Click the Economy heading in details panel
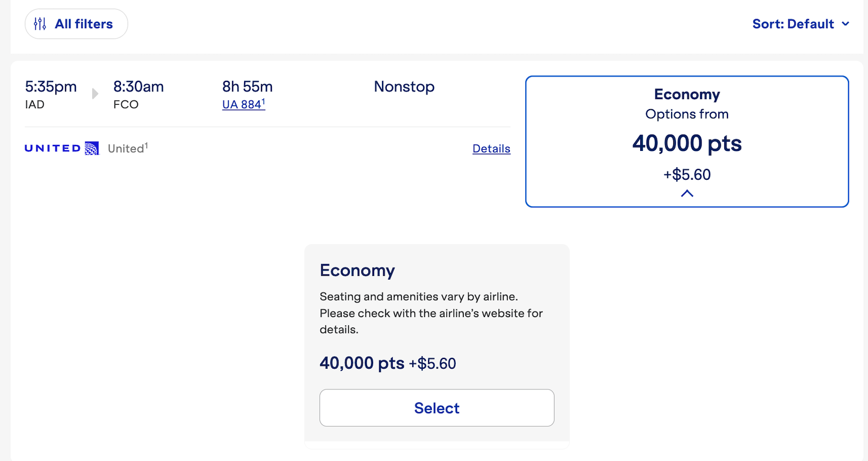Image resolution: width=868 pixels, height=461 pixels. [357, 270]
